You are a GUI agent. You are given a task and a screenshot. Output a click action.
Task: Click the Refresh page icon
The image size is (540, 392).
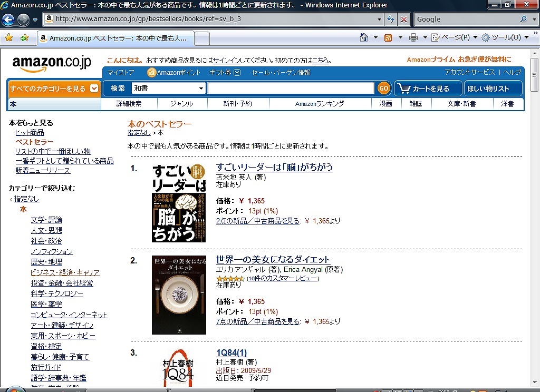click(x=391, y=19)
